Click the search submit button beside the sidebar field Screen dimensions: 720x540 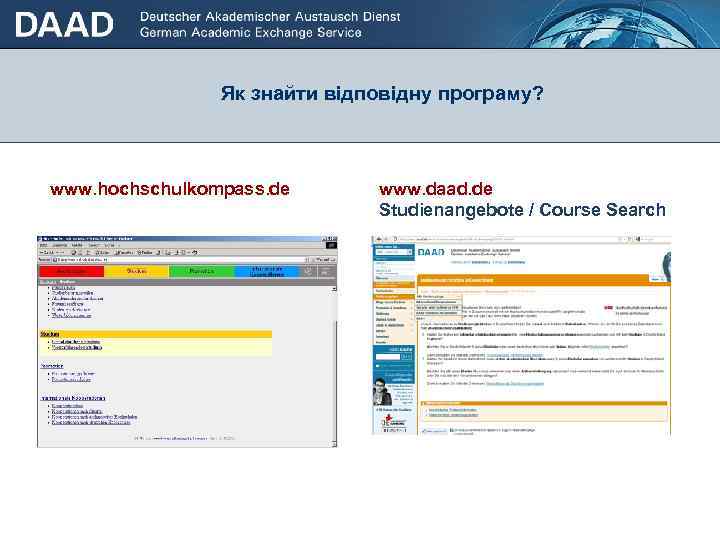pyautogui.click(x=407, y=357)
